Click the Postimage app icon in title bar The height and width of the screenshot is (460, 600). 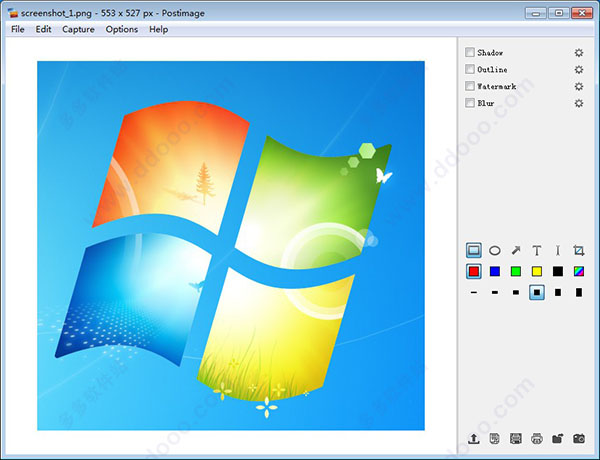(x=13, y=13)
